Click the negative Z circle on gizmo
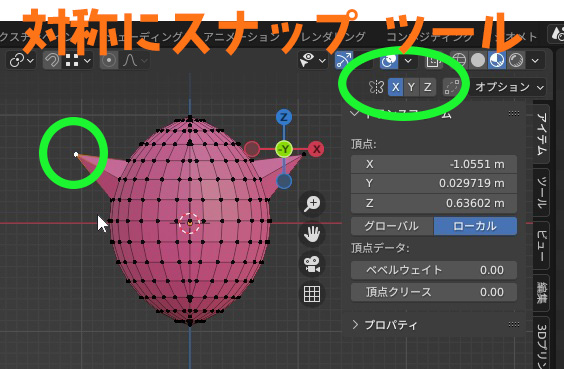564x369 pixels. pyautogui.click(x=284, y=181)
